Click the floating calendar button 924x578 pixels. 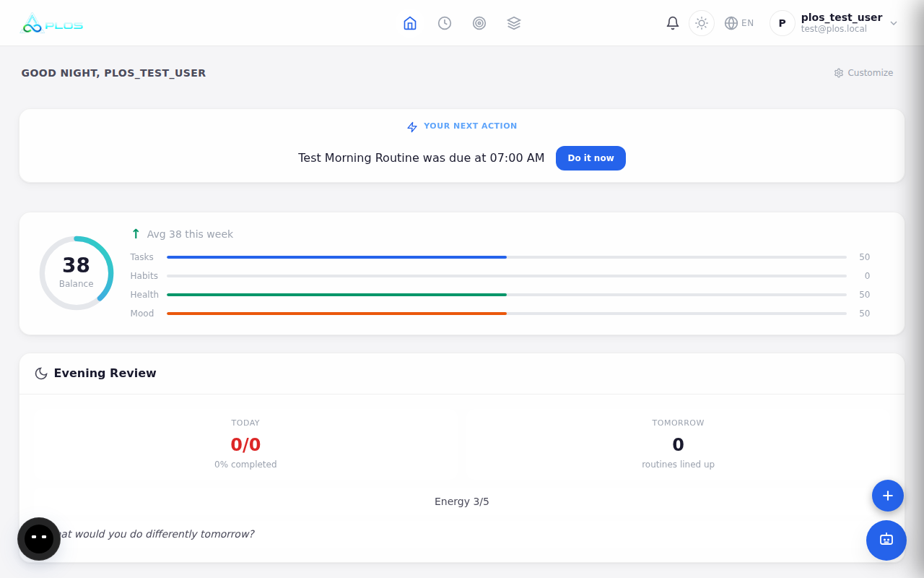point(886,540)
